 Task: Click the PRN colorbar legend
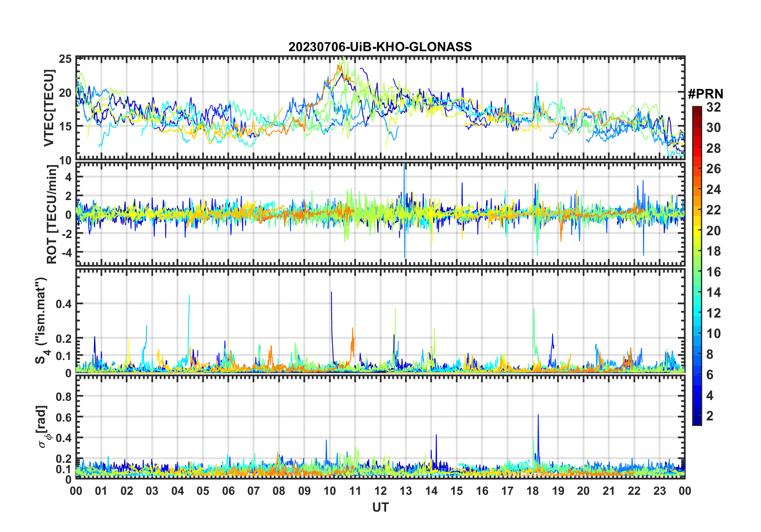coord(697,266)
